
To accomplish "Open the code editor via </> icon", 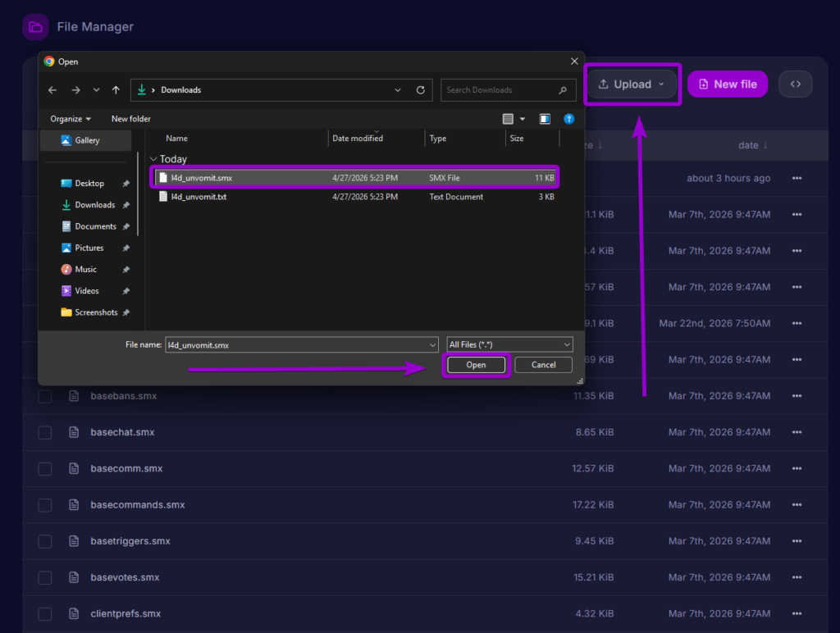I will pos(795,84).
